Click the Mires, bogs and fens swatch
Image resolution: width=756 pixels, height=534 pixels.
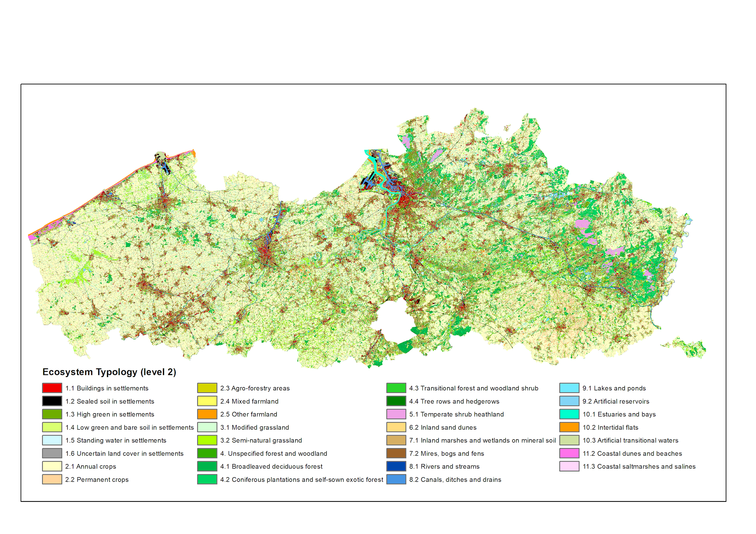pyautogui.click(x=396, y=453)
